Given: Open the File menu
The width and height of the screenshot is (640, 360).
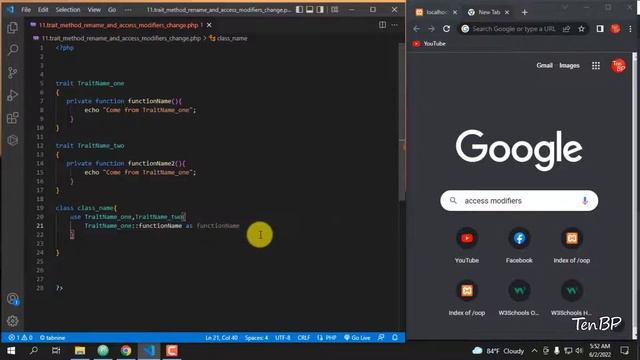Looking at the screenshot, I should (26, 9).
